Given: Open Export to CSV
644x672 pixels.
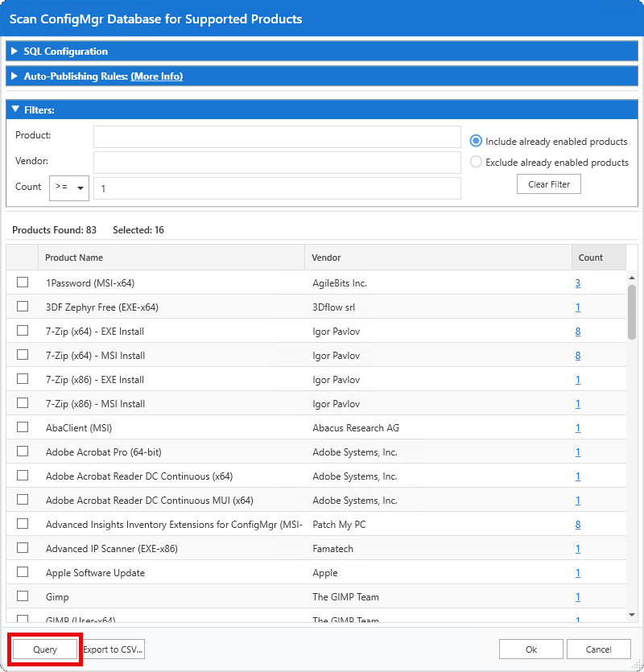Looking at the screenshot, I should coord(111,649).
